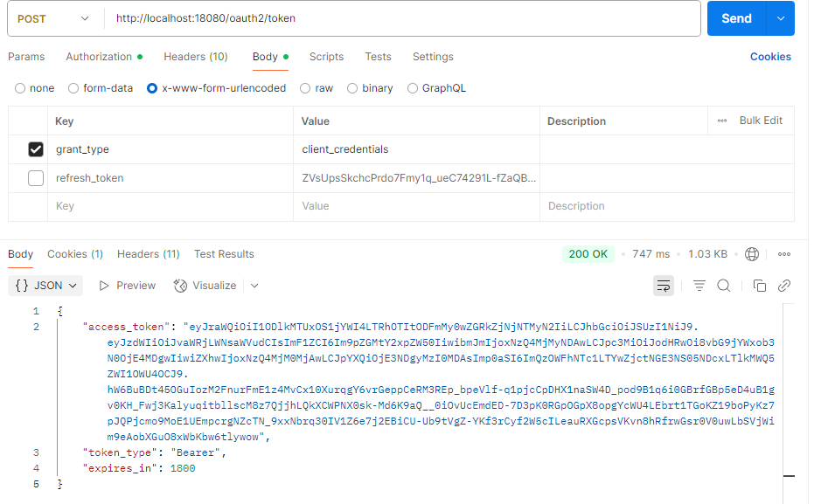Click the Preview button
828x504 pixels.
pyautogui.click(x=128, y=286)
